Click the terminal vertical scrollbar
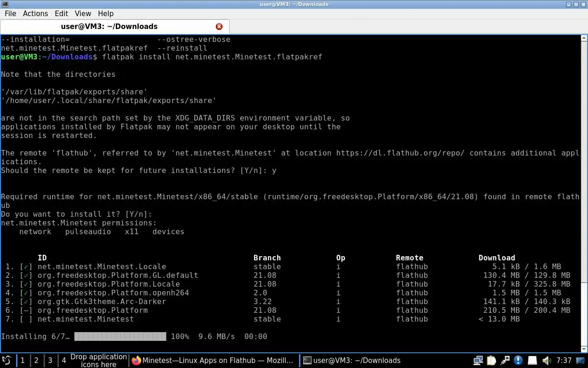The image size is (588, 368). point(583,193)
